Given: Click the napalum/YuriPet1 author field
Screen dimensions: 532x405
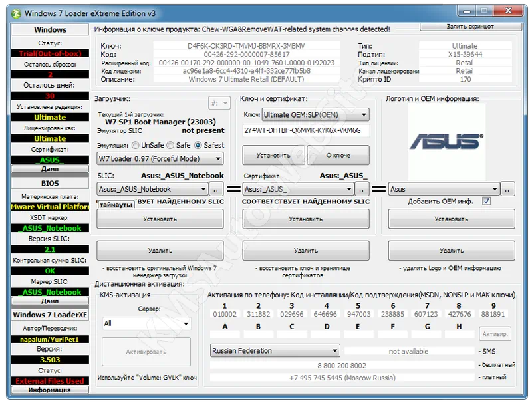Looking at the screenshot, I should [x=50, y=339].
